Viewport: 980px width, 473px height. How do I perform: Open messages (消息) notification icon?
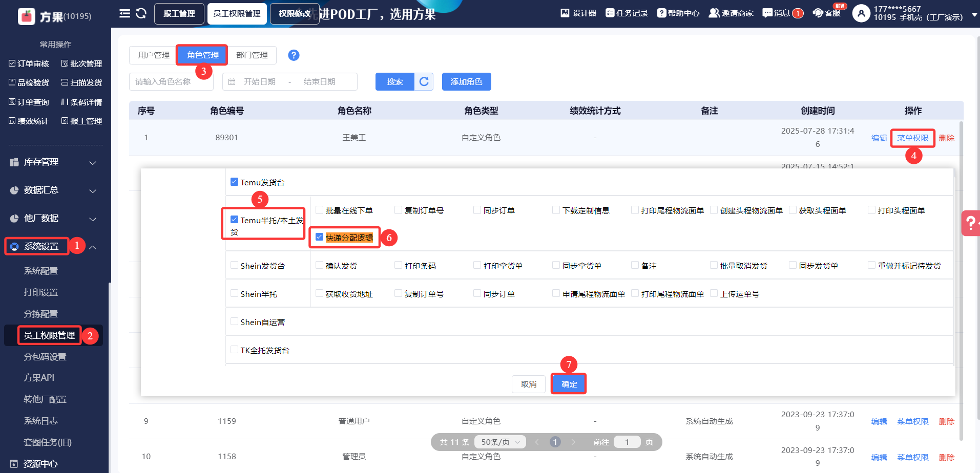[767, 13]
